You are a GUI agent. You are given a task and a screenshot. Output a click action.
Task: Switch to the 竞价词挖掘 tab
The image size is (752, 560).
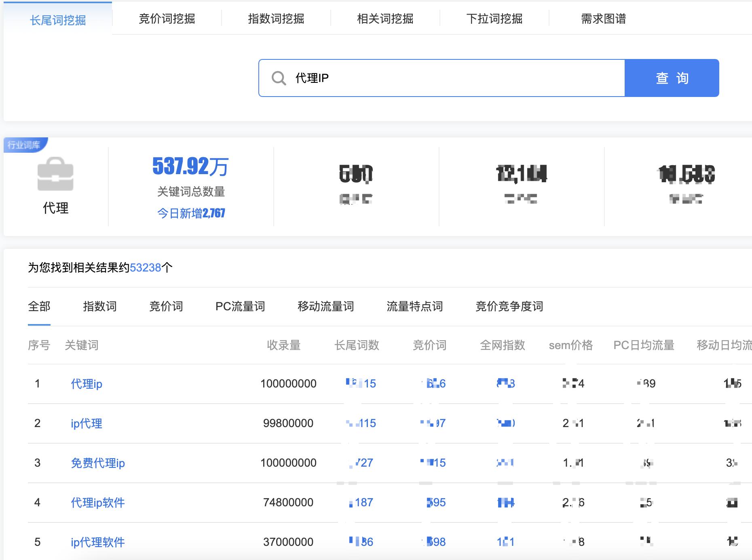[167, 19]
